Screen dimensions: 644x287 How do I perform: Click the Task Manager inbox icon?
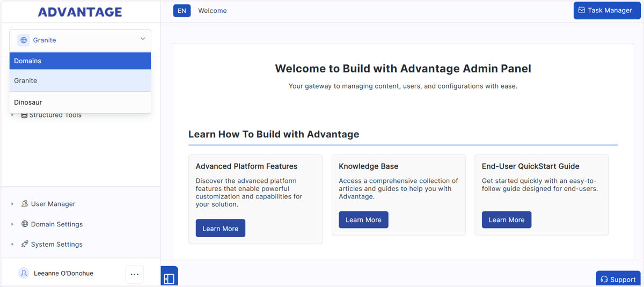click(582, 10)
